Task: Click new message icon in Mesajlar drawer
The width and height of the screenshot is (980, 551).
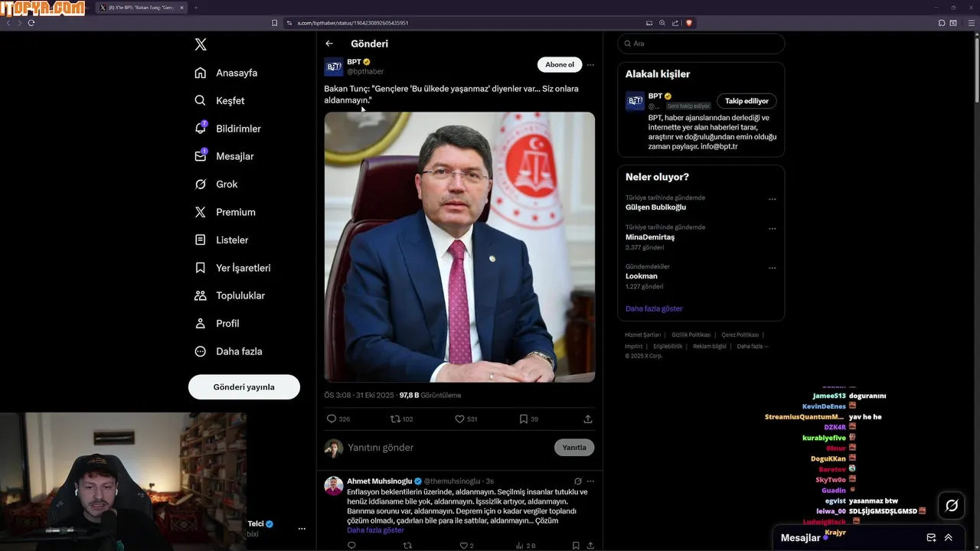Action: [931, 538]
